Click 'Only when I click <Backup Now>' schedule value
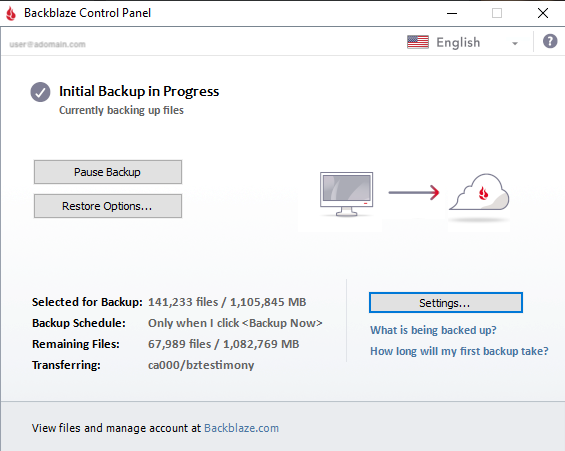Viewport: 565px width, 451px height. click(235, 323)
